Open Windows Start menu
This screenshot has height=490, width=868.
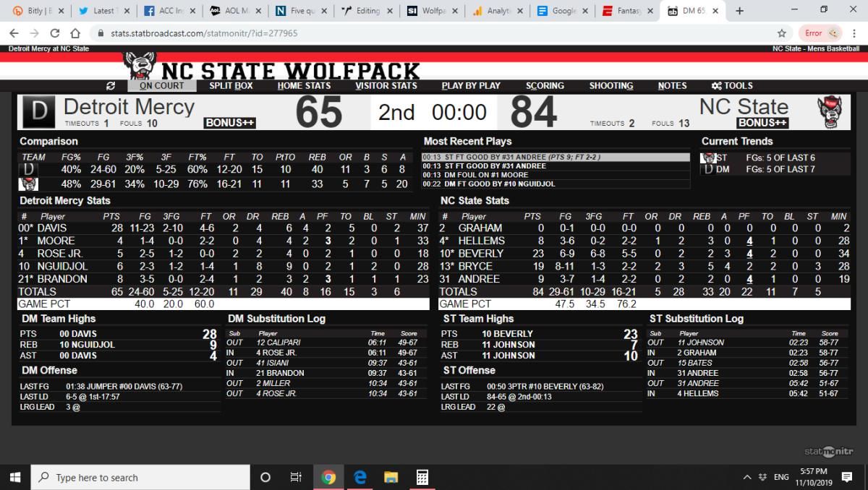tap(15, 477)
